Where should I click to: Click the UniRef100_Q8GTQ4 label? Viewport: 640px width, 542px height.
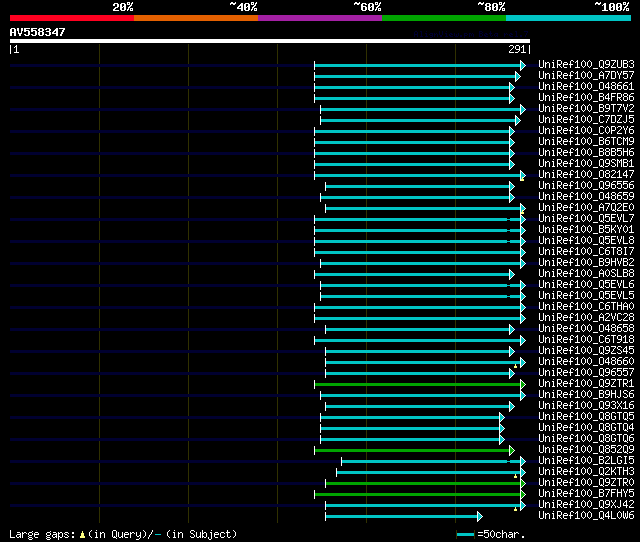pyautogui.click(x=586, y=428)
